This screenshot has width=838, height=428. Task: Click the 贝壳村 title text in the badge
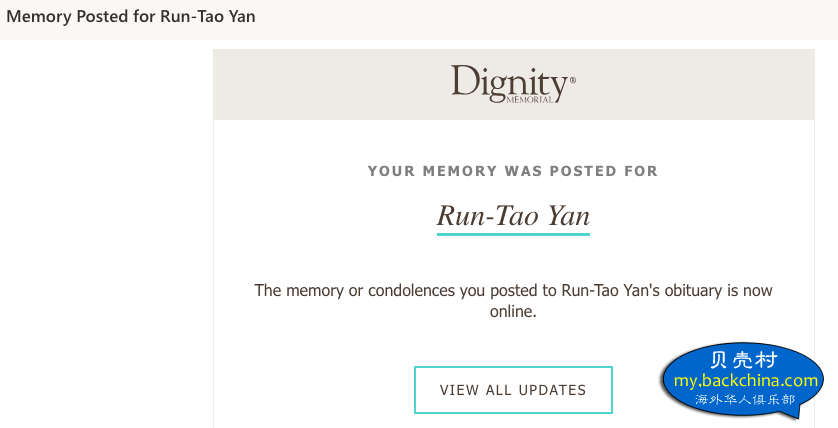[743, 360]
